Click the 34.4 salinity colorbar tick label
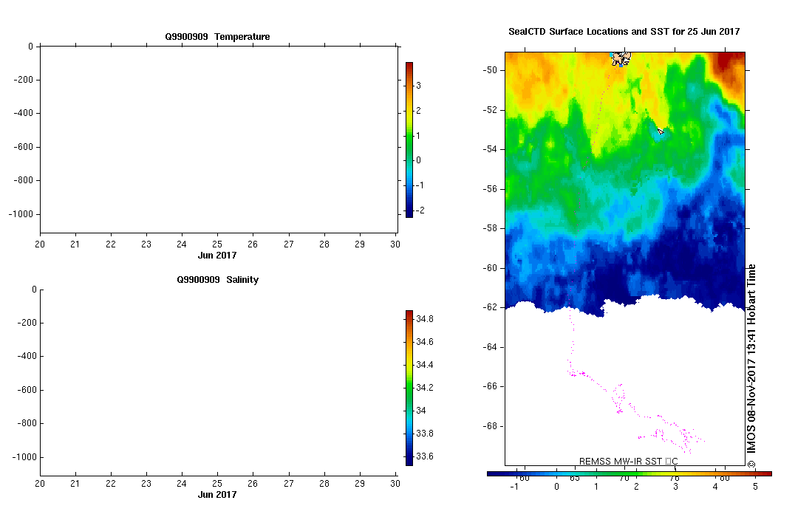The width and height of the screenshot is (812, 517). (425, 365)
